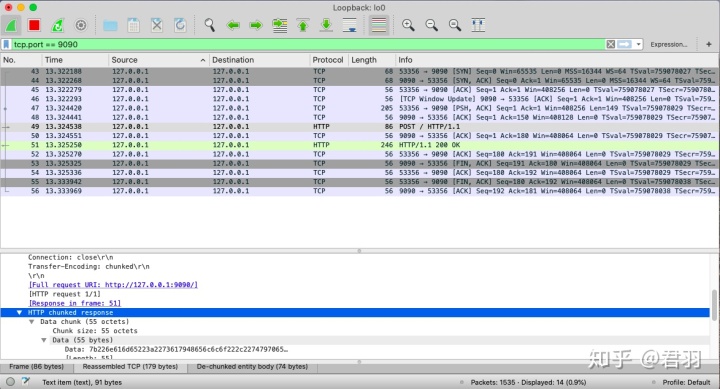Reset text to normal size

(x=455, y=25)
